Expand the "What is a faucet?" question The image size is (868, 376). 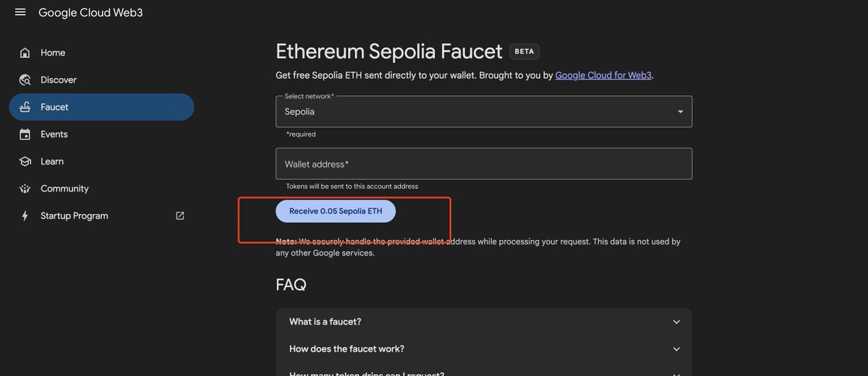pos(676,322)
